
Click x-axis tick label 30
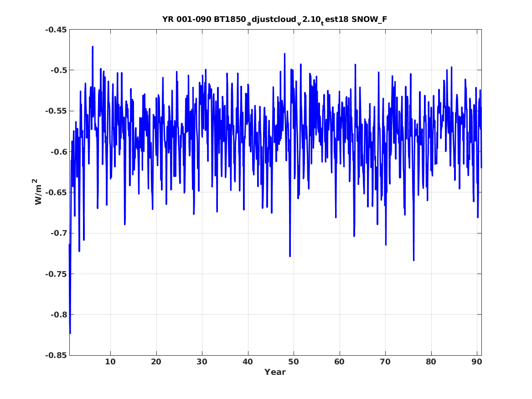tap(202, 362)
